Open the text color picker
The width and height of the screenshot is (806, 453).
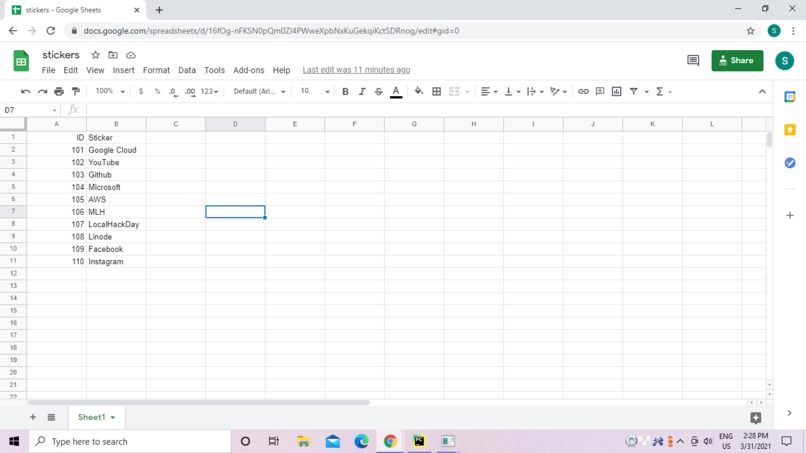[396, 92]
